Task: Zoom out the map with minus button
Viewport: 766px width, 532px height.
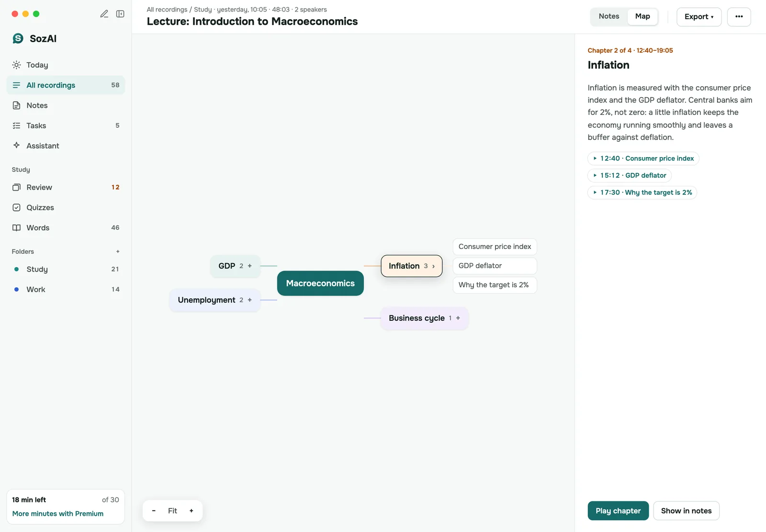Action: coord(154,510)
